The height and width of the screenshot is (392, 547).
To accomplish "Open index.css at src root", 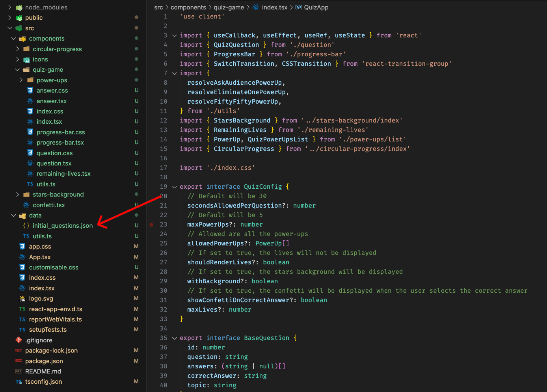I will tap(42, 277).
